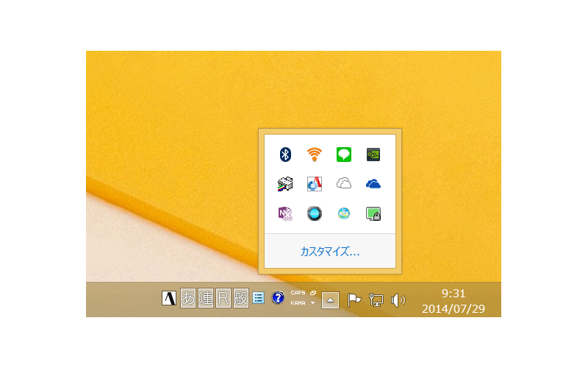Open the white outlined cloud icon

344,184
